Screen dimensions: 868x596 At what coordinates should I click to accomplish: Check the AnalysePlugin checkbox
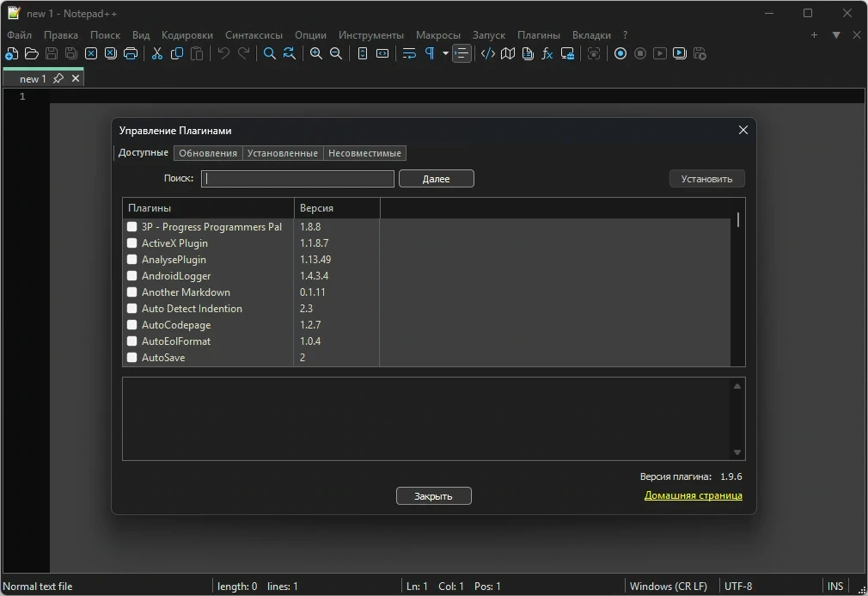click(131, 259)
